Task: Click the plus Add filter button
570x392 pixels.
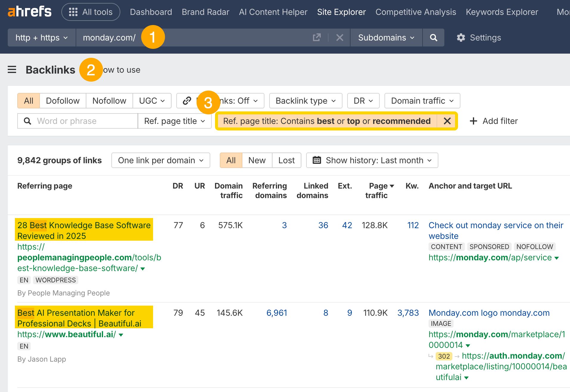Action: [x=493, y=121]
